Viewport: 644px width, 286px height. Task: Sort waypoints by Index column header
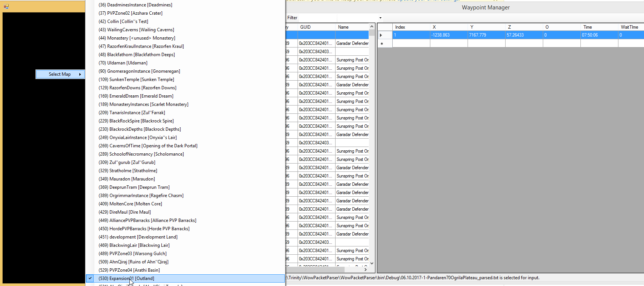pyautogui.click(x=411, y=27)
